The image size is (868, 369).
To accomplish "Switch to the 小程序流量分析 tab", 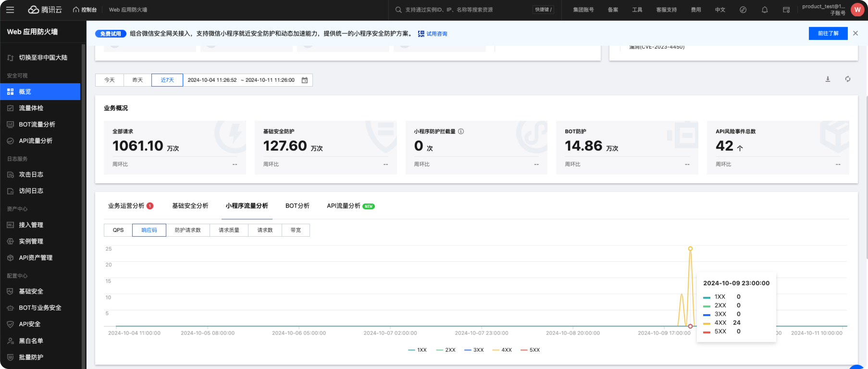I will [247, 206].
